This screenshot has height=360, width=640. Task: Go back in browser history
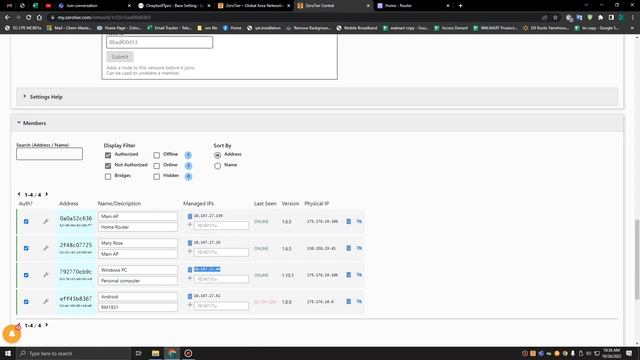click(x=7, y=18)
